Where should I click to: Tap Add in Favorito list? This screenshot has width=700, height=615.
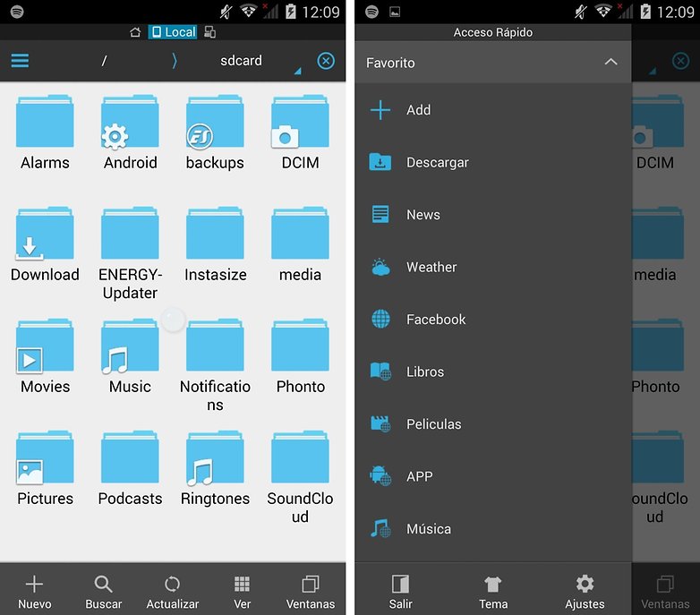[x=493, y=110]
